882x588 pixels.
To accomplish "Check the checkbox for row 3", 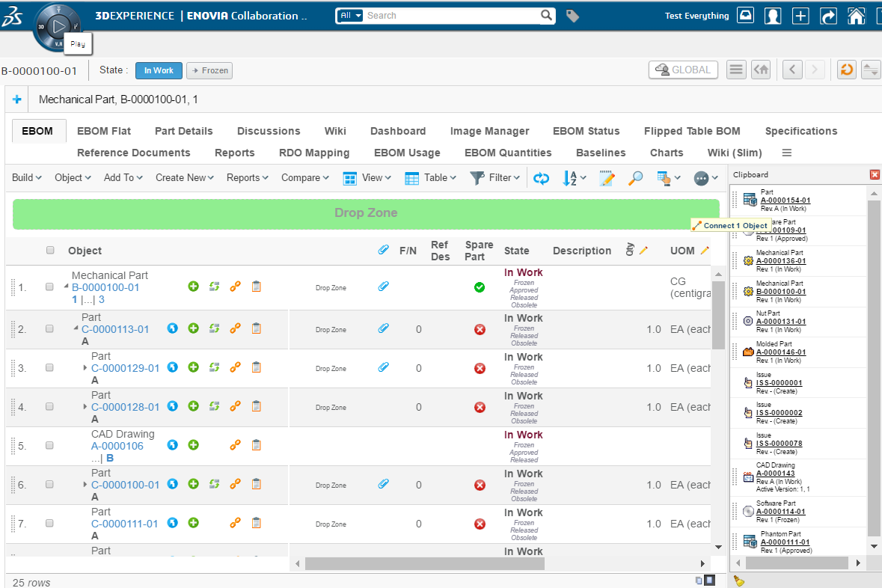I will pos(49,367).
